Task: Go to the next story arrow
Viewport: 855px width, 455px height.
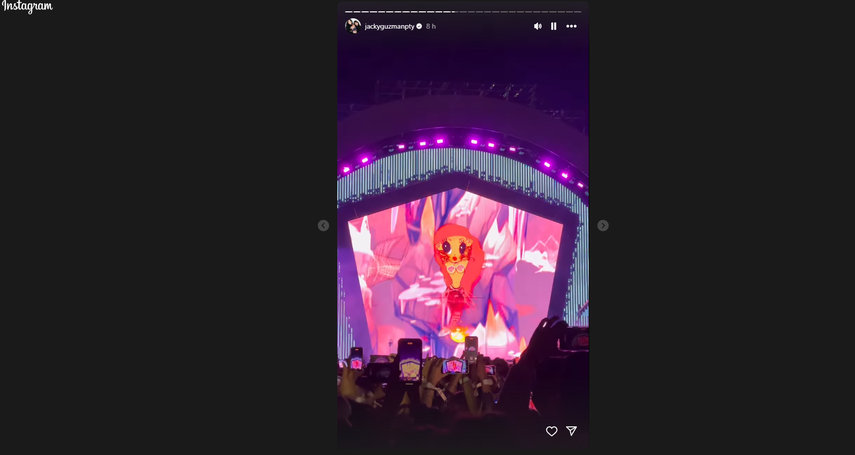Action: coord(603,225)
